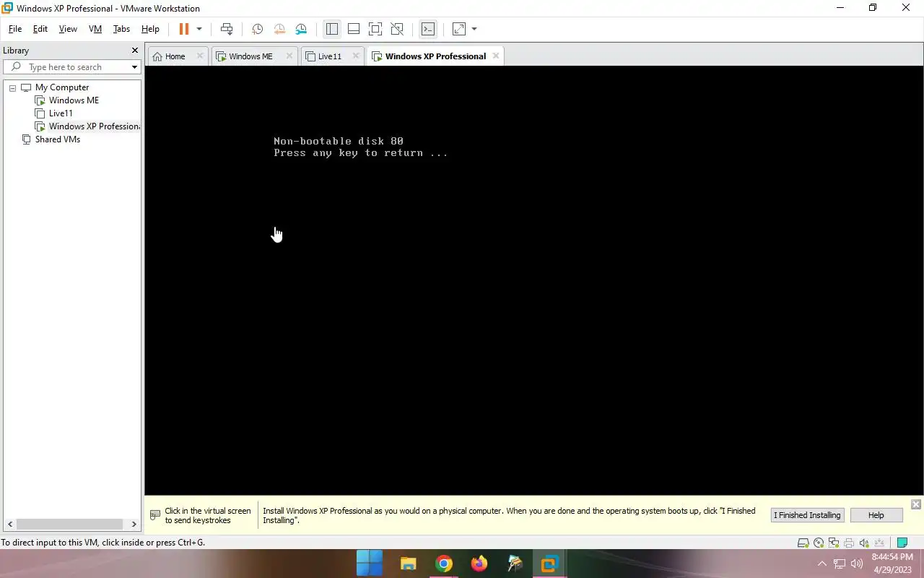Open the power options dropdown arrow beside pause

click(x=199, y=29)
